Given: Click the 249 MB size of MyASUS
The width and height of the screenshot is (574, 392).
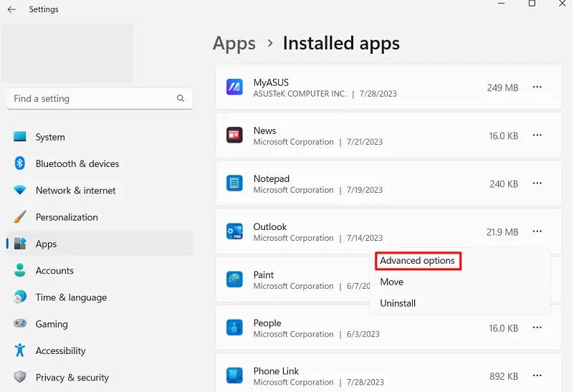Looking at the screenshot, I should tap(502, 88).
